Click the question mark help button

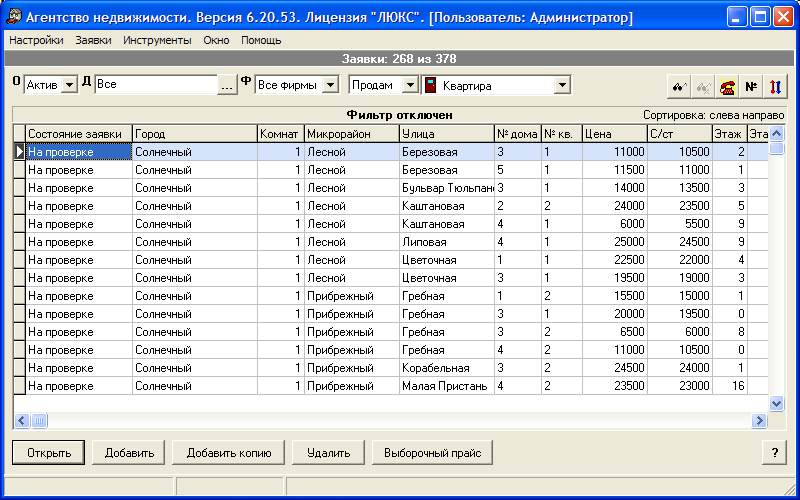point(774,453)
